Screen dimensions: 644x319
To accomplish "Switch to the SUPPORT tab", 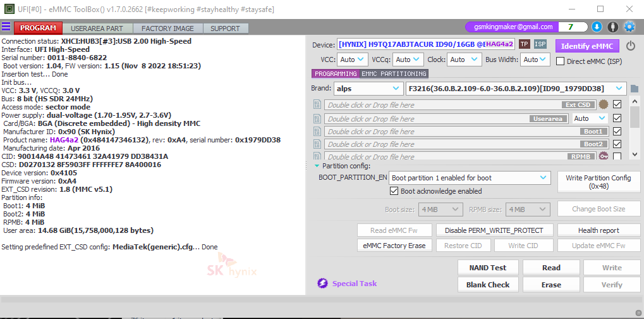I will point(225,28).
